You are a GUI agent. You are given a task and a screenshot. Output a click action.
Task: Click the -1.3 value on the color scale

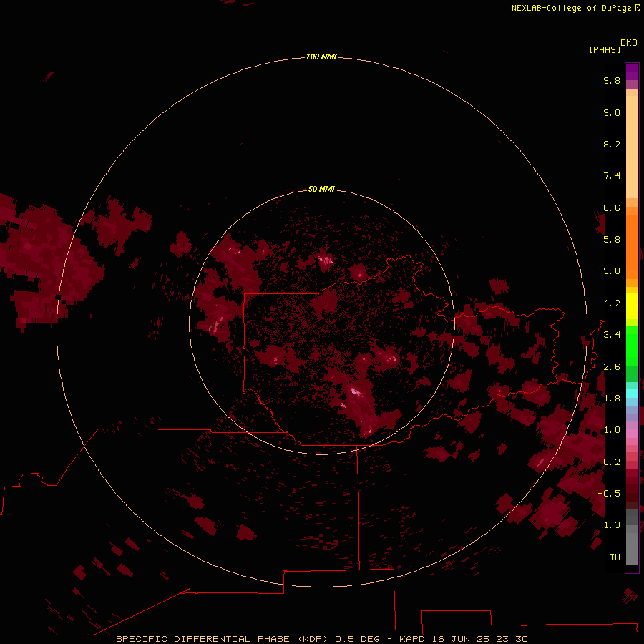609,525
